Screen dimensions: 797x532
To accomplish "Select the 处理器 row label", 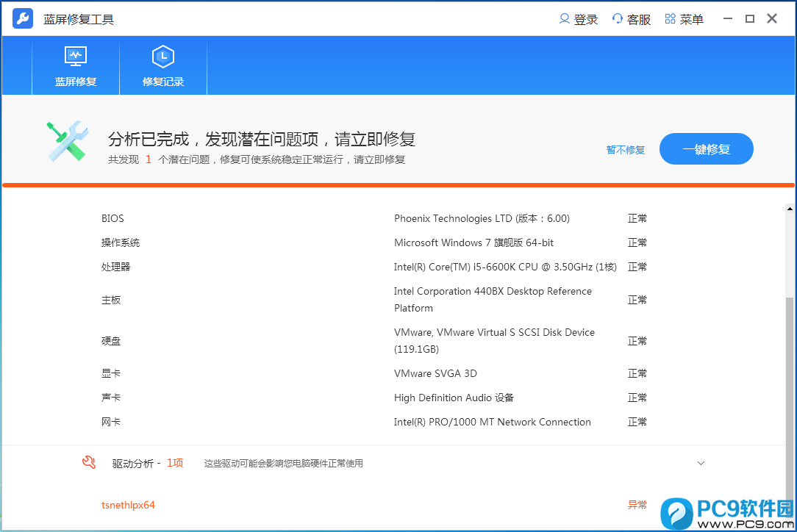I will [x=116, y=267].
